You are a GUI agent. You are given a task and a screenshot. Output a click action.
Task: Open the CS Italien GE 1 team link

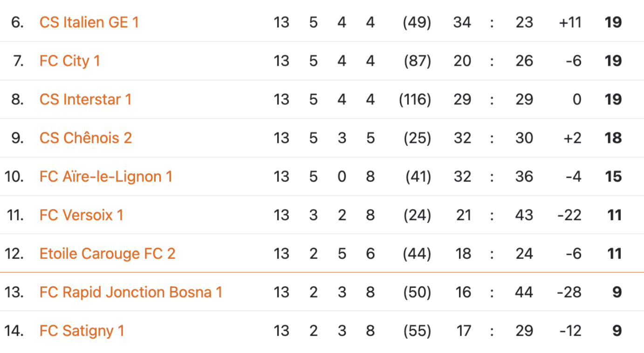89,22
